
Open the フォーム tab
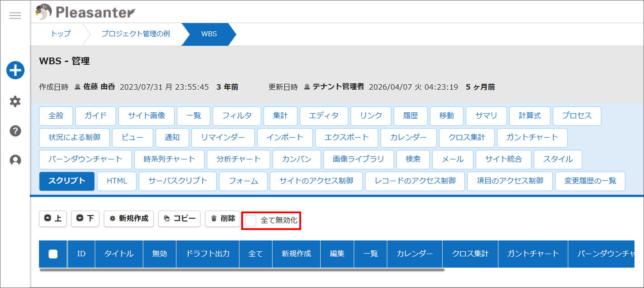[244, 181]
